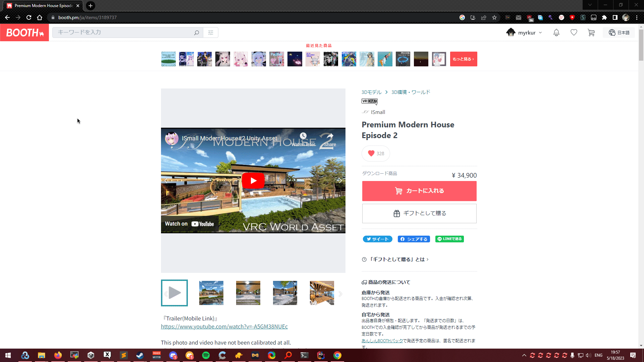The height and width of the screenshot is (362, 644).
Task: Open the shopping cart icon in header
Action: (591, 33)
